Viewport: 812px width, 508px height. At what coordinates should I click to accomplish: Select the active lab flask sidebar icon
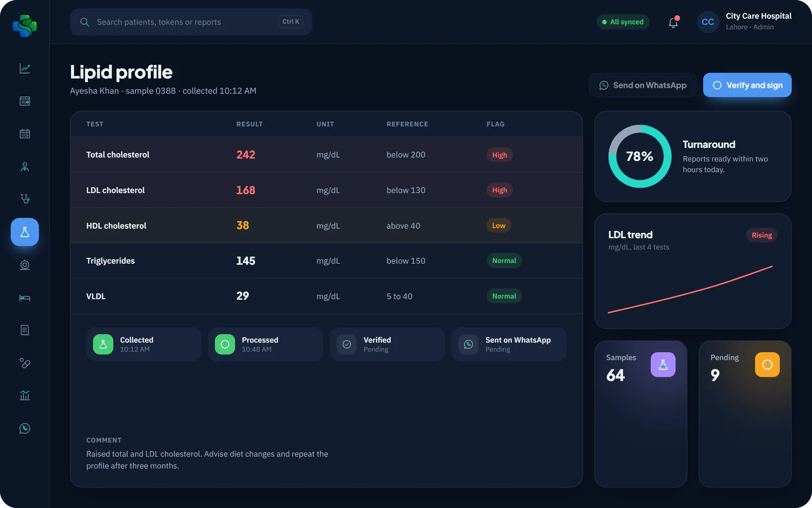coord(25,232)
